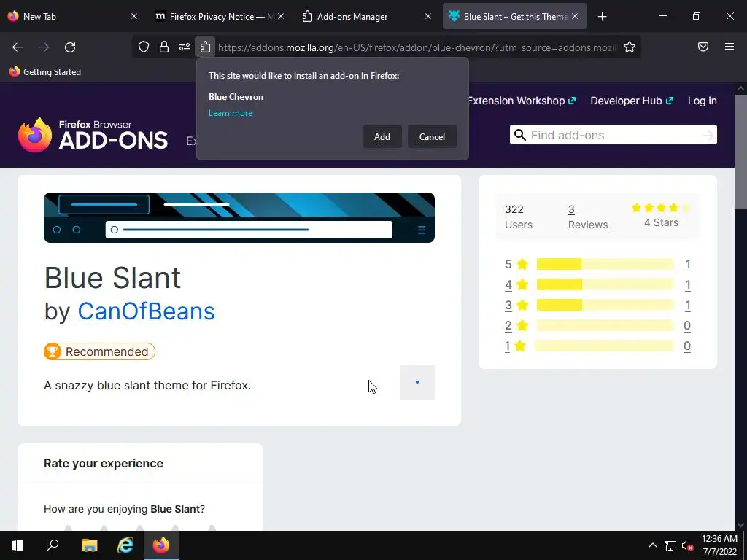
Task: Cancel the add-on installation prompt
Action: click(x=432, y=136)
